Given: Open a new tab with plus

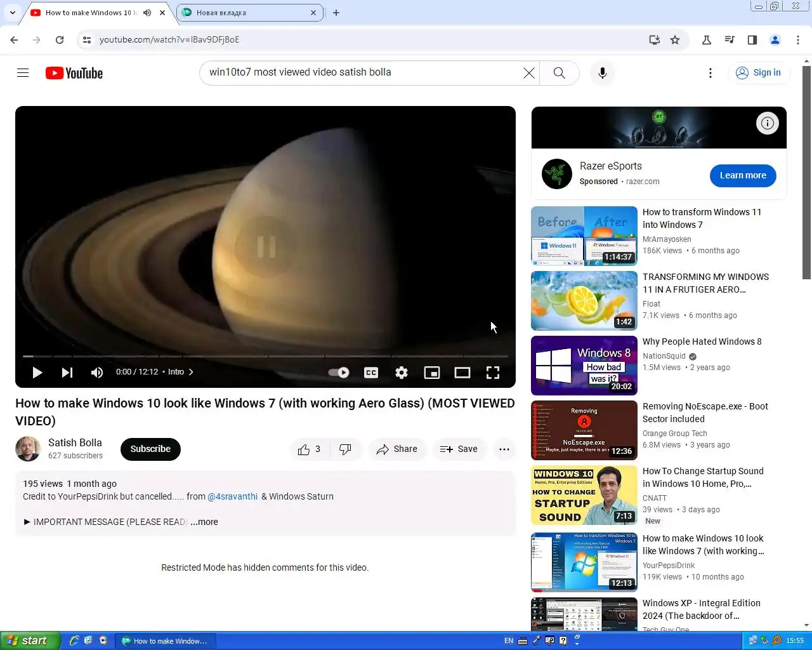Looking at the screenshot, I should [x=336, y=13].
